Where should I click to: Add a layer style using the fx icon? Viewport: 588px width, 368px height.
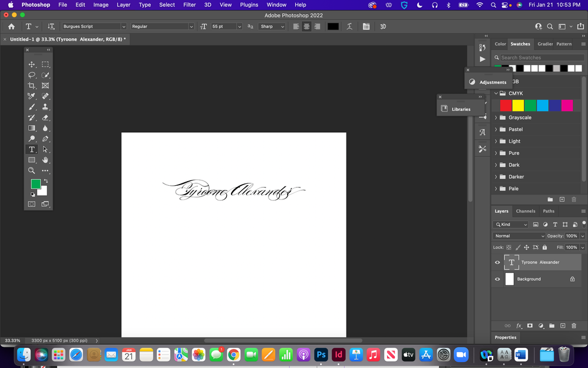(519, 326)
